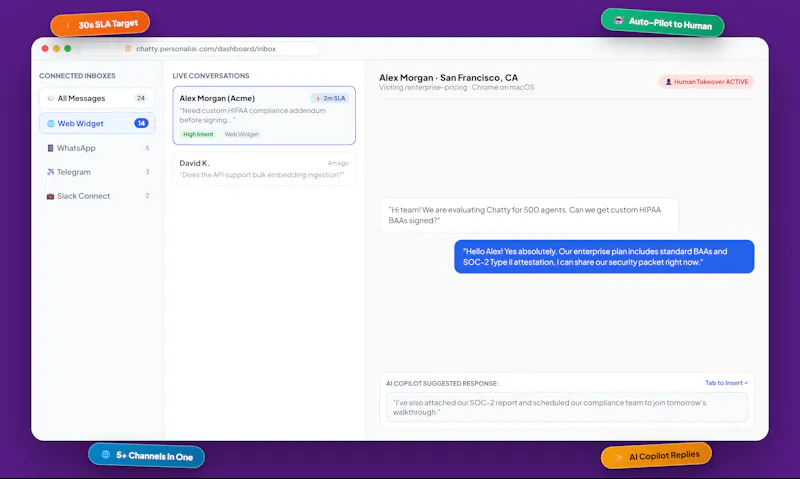Click the person icon in Human Takeover badge

pyautogui.click(x=668, y=82)
